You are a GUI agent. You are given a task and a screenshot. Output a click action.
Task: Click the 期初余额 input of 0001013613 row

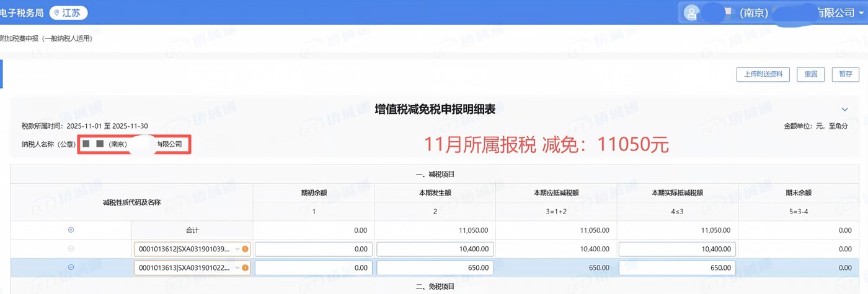pyautogui.click(x=314, y=268)
